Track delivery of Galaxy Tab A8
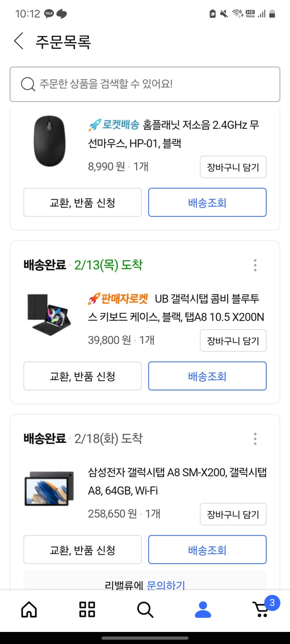290x644 pixels. [x=207, y=550]
